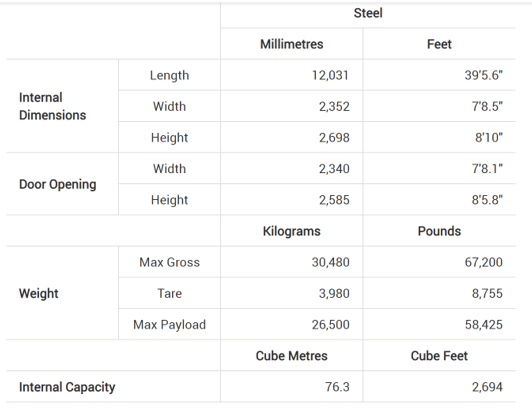The image size is (532, 410).
Task: Select the Feet header cell
Action: pyautogui.click(x=439, y=44)
